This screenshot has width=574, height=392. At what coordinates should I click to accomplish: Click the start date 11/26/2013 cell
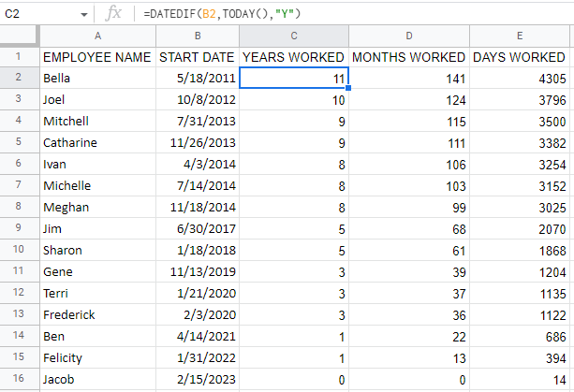198,143
